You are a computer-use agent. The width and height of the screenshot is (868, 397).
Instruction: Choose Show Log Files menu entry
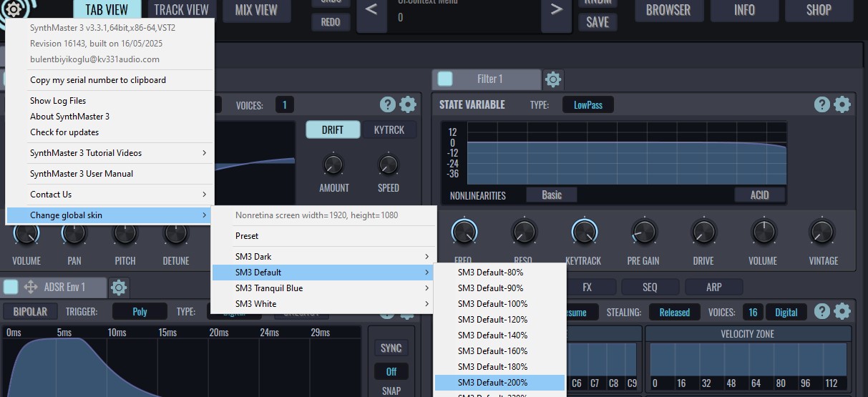click(110, 101)
